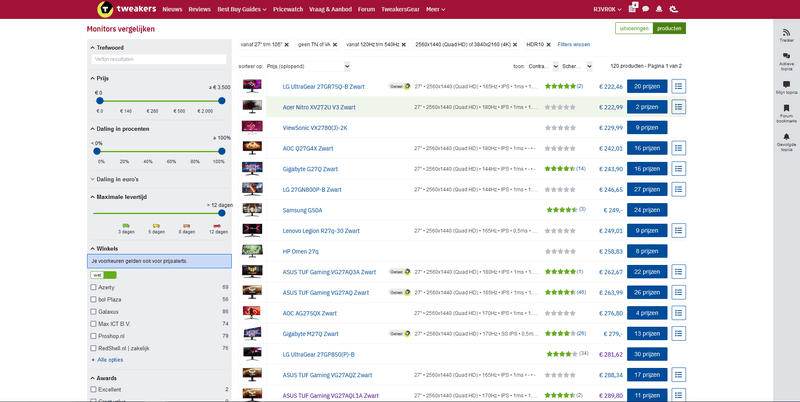Screen dimensions: 800x402
Task: Tick the Galaxus shop checkbox
Action: point(93,312)
